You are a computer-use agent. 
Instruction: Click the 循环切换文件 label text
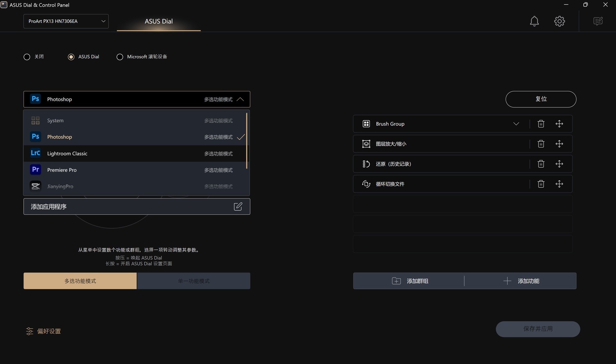390,184
